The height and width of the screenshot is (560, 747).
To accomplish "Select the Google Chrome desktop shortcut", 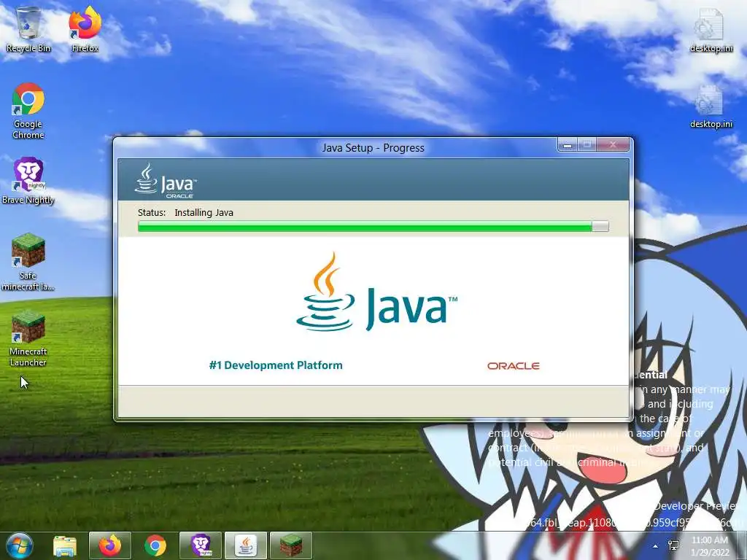I will (x=28, y=111).
